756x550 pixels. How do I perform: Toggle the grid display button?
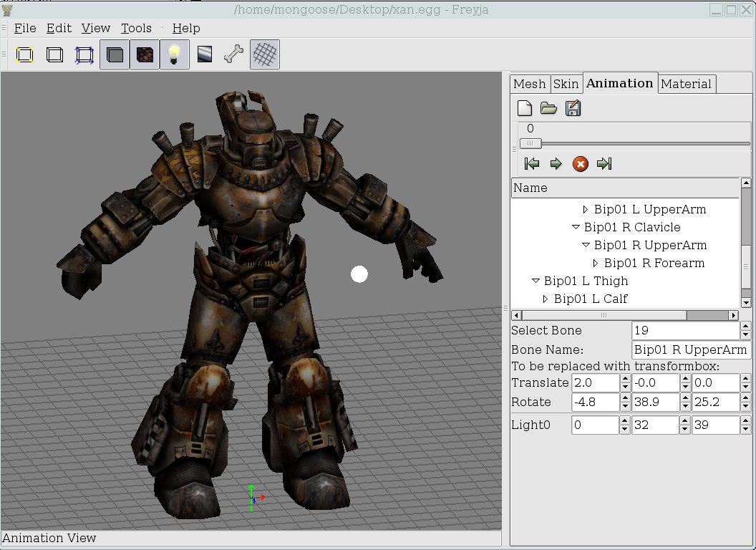click(x=265, y=54)
